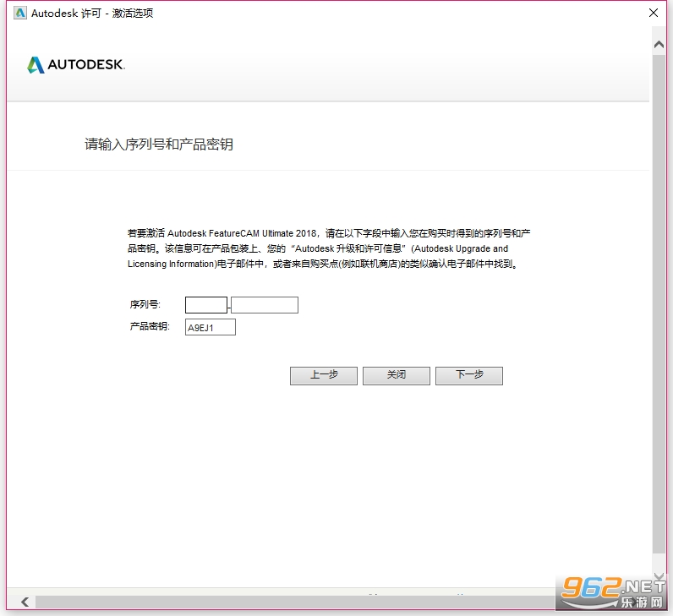Continue with the 下一步 button
Screen dimensions: 673x616
pos(469,376)
